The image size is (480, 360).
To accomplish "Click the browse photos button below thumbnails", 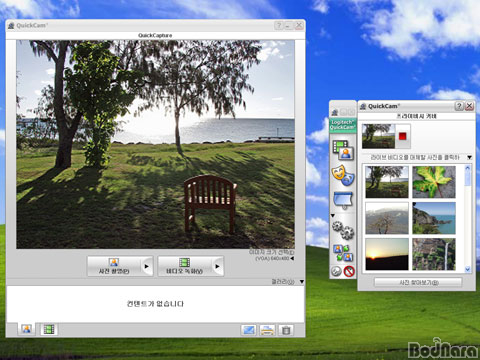I will coord(418,282).
